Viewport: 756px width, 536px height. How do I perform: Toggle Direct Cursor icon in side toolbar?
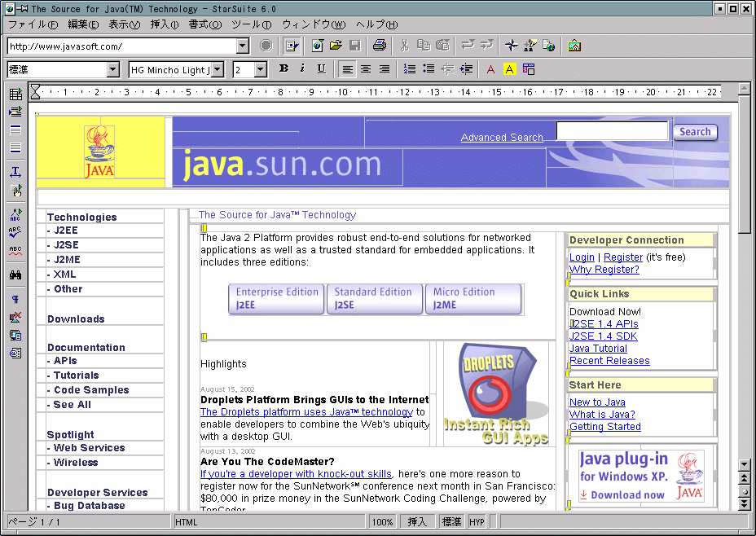point(15,172)
